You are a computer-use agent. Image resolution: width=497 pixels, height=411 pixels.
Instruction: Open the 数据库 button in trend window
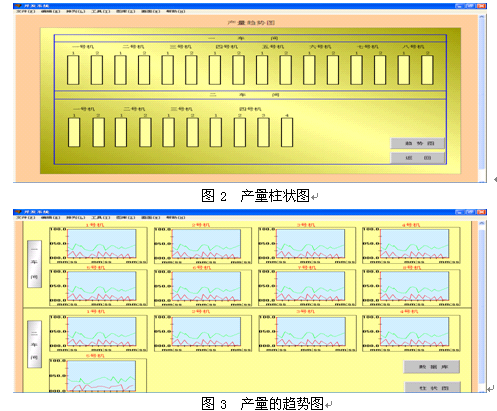[x=432, y=367]
